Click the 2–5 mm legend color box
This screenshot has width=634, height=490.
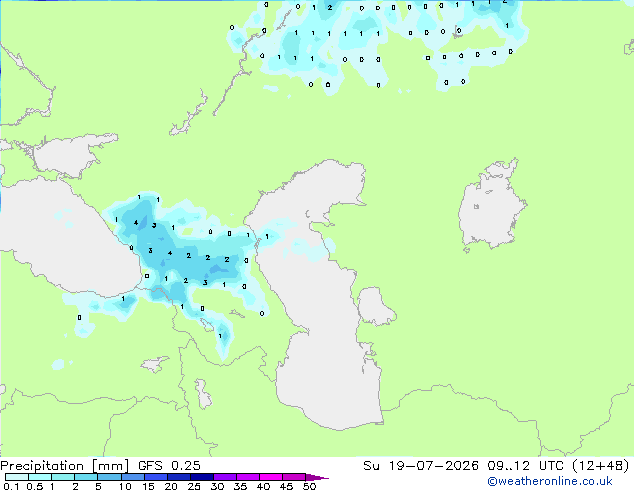tap(86, 477)
